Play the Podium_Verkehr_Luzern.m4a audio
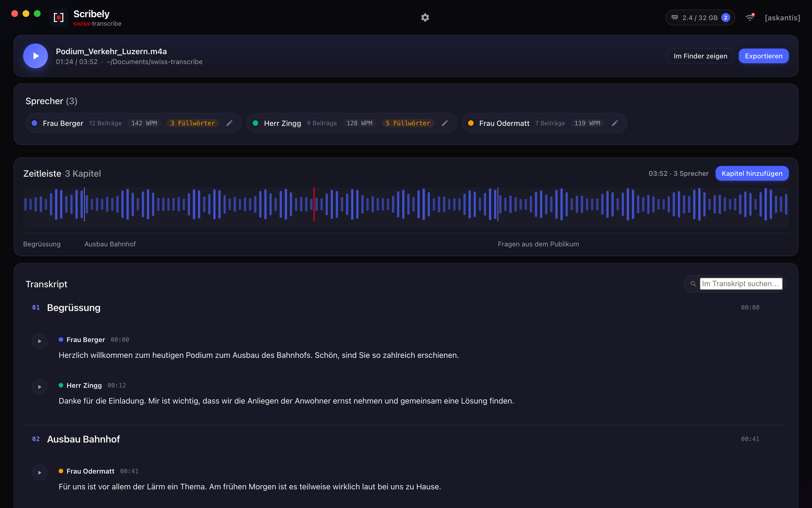 click(x=36, y=56)
